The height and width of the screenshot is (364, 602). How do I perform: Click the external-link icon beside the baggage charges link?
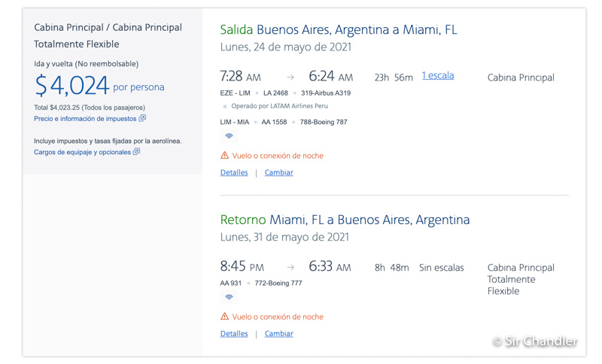pos(136,152)
